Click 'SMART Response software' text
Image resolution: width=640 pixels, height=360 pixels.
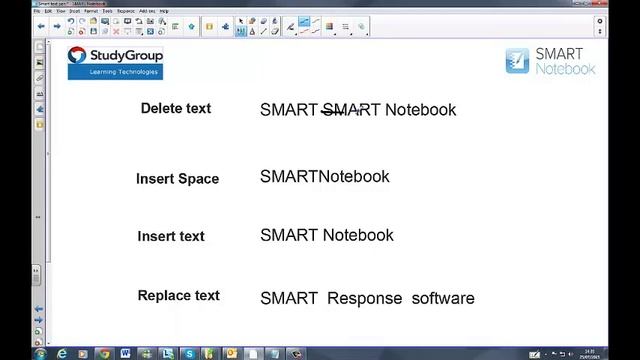367,298
